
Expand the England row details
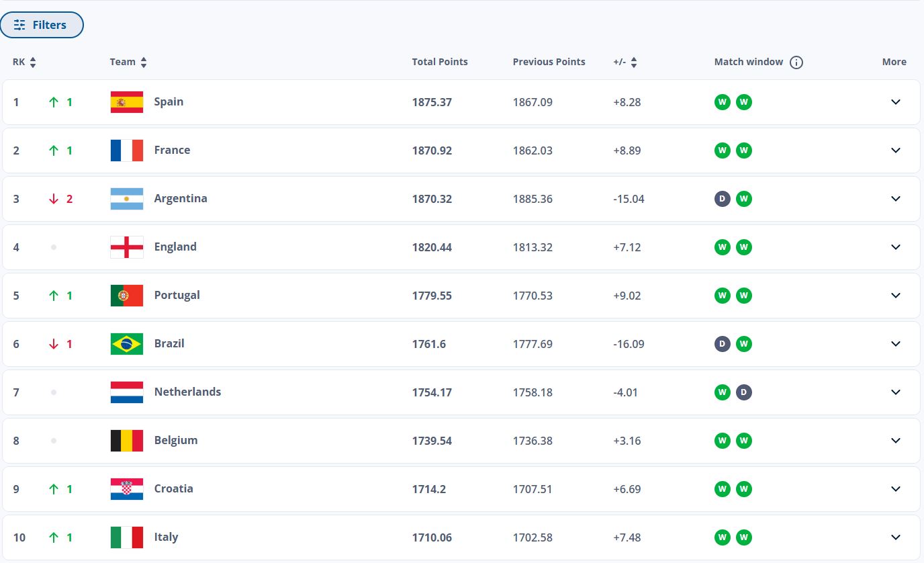pos(895,247)
